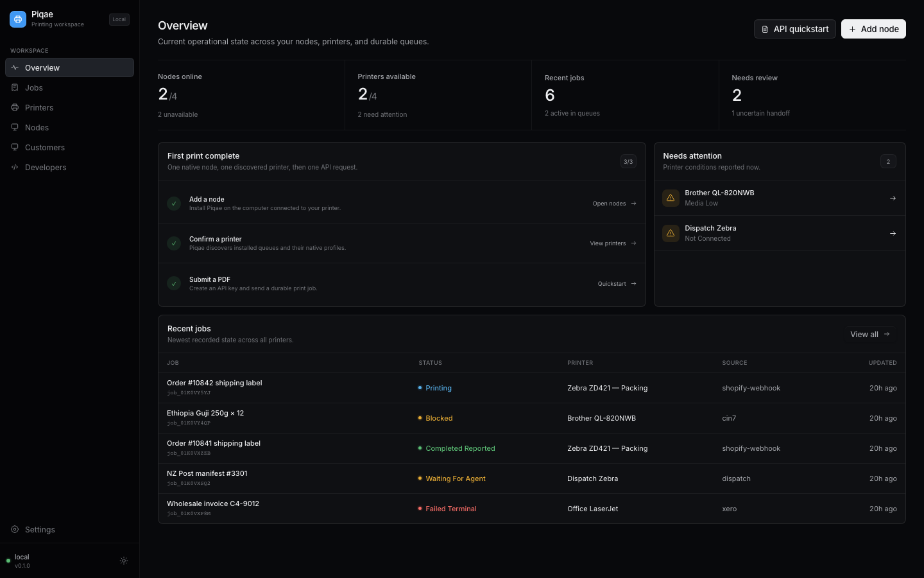Select the Nodes online stat card

coord(251,95)
